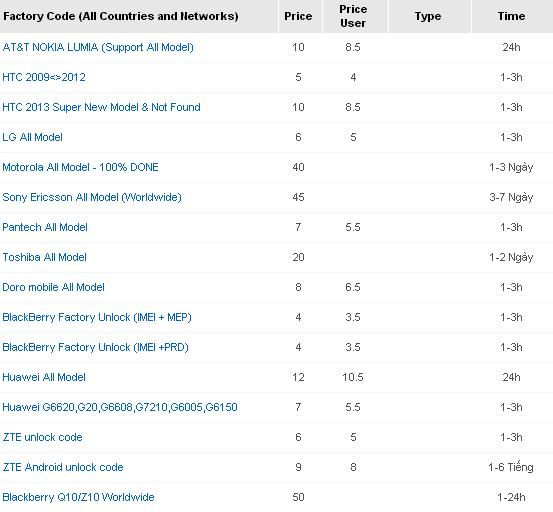Open the Huawei G6620,G20,G6608 models link
The width and height of the screenshot is (553, 512).
[x=120, y=407]
